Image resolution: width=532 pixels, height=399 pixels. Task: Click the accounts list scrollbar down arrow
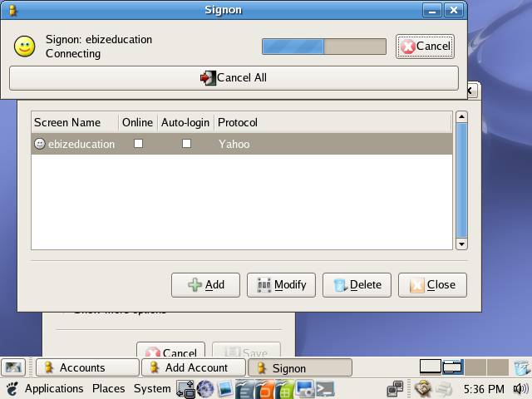(x=462, y=244)
